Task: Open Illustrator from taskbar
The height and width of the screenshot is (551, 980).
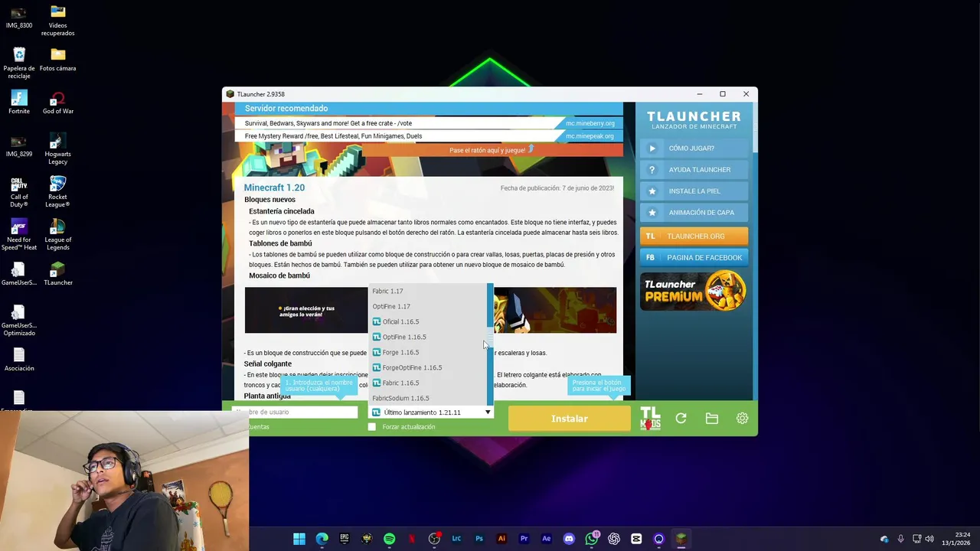Action: point(501,539)
